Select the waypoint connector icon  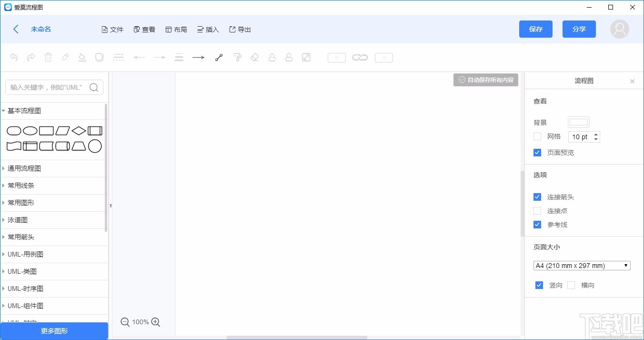click(x=219, y=58)
